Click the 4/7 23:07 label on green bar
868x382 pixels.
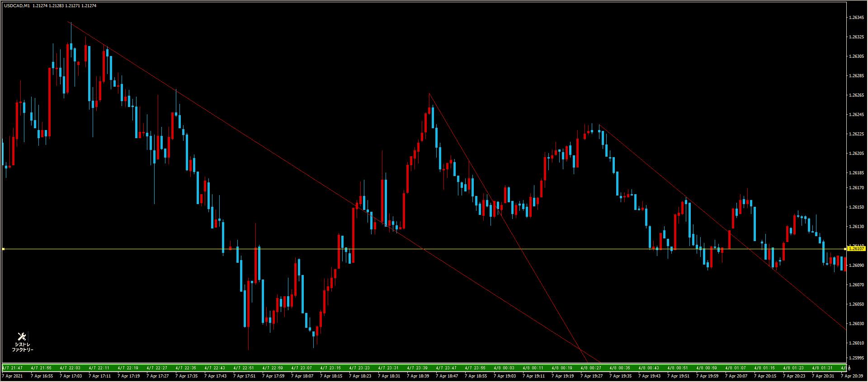(x=302, y=368)
